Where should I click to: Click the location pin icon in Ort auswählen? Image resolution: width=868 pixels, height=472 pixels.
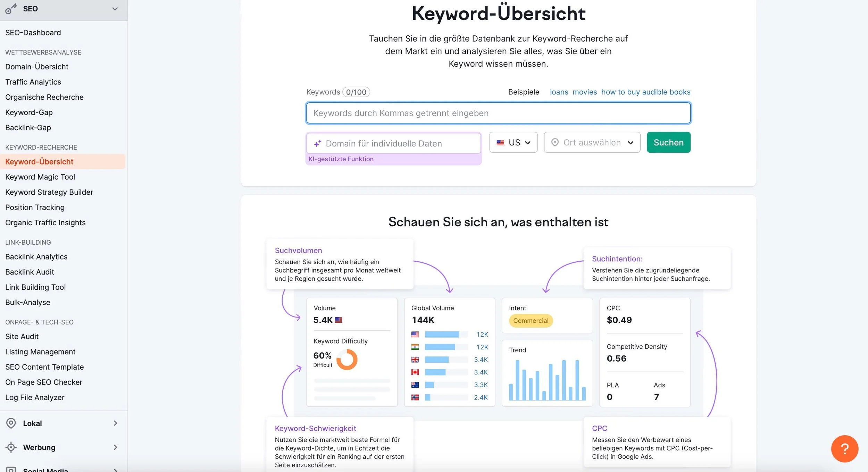[x=555, y=143]
